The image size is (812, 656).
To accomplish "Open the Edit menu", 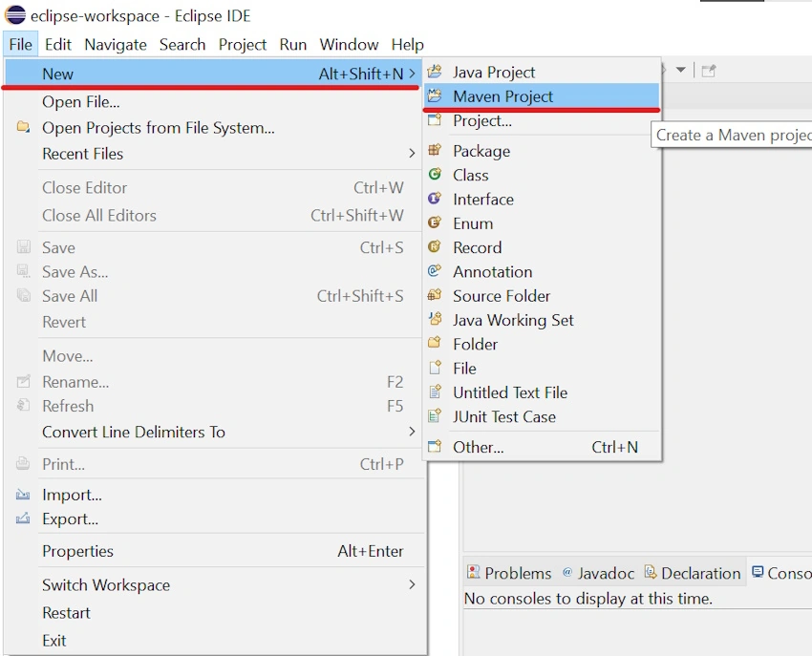I will (58, 45).
